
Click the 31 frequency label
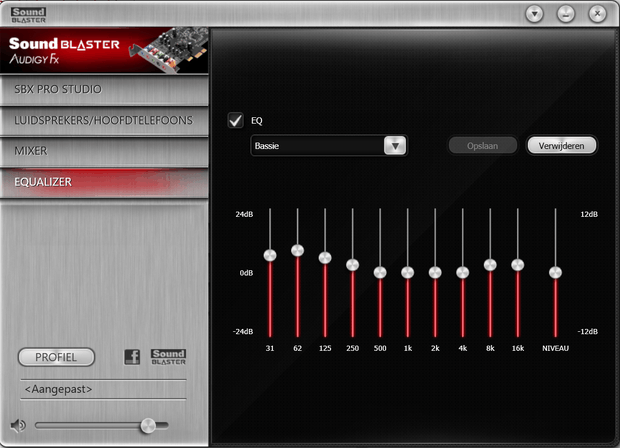tap(270, 348)
